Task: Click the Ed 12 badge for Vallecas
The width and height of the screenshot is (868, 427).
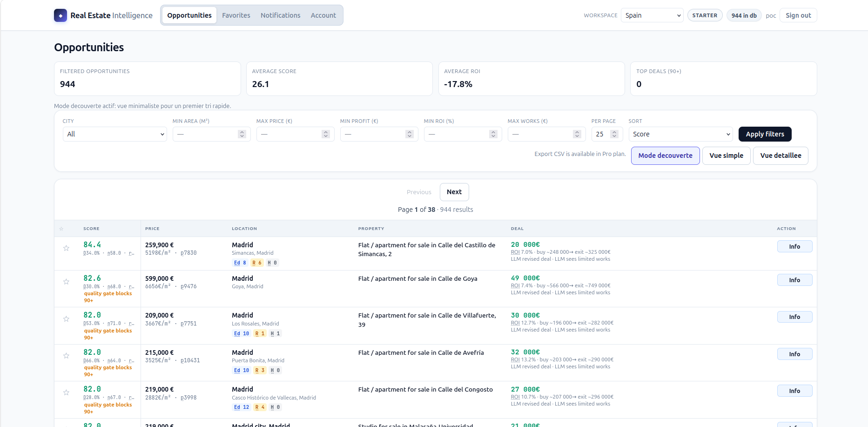Action: tap(242, 407)
